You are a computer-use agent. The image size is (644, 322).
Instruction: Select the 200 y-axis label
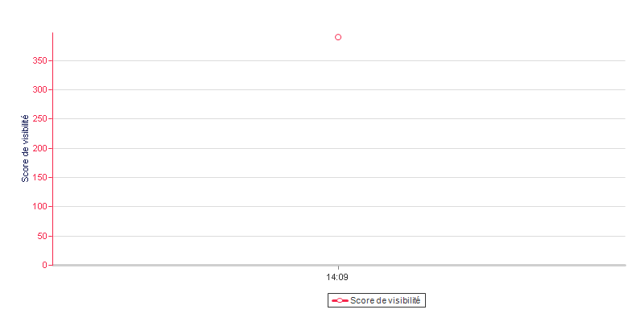click(39, 148)
